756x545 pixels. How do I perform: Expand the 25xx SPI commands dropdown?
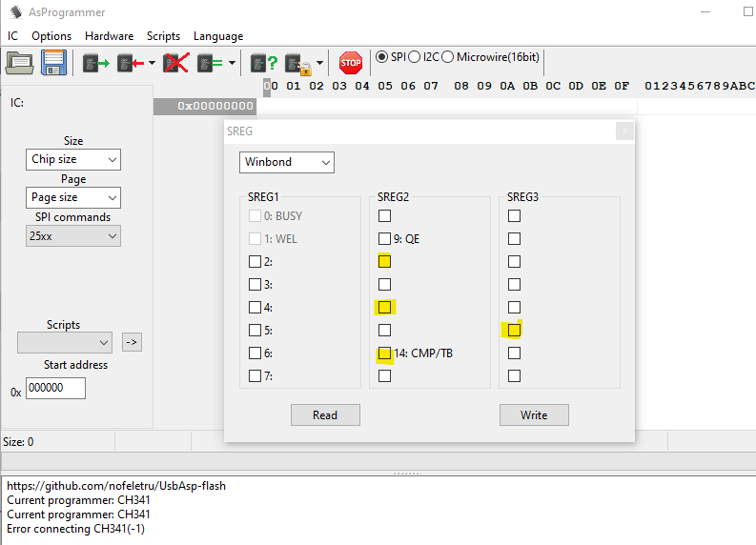73,236
